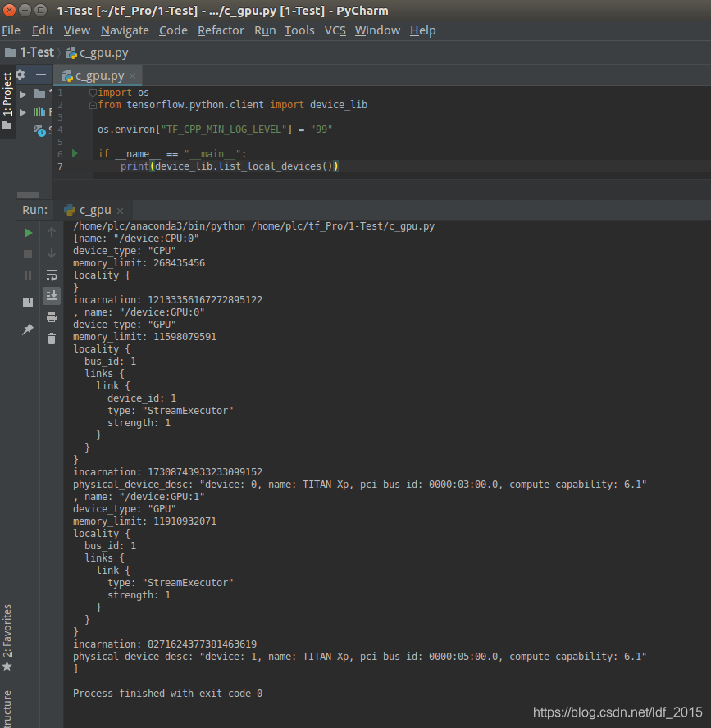Open the VCS menu
The image size is (711, 728).
(335, 30)
